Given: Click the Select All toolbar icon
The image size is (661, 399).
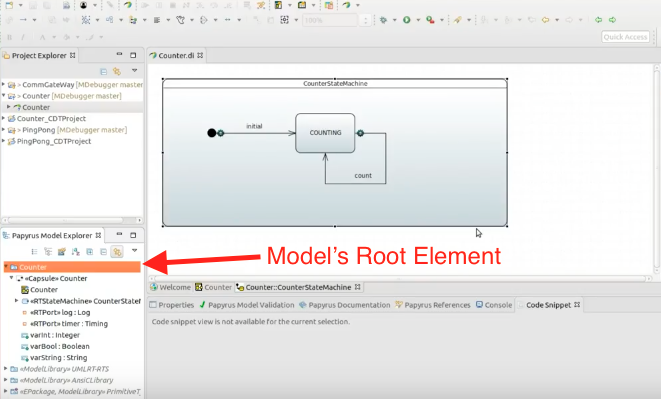Looking at the screenshot, I should 86,20.
